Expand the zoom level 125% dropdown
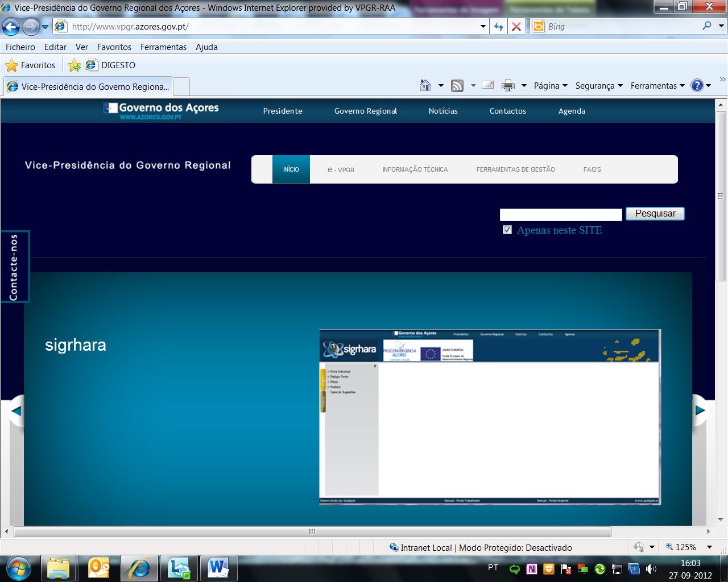 [709, 547]
